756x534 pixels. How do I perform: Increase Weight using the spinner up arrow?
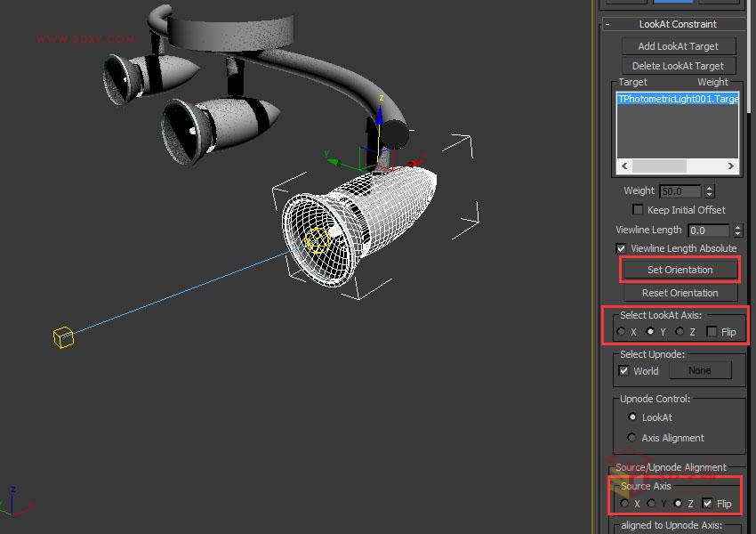coord(709,186)
